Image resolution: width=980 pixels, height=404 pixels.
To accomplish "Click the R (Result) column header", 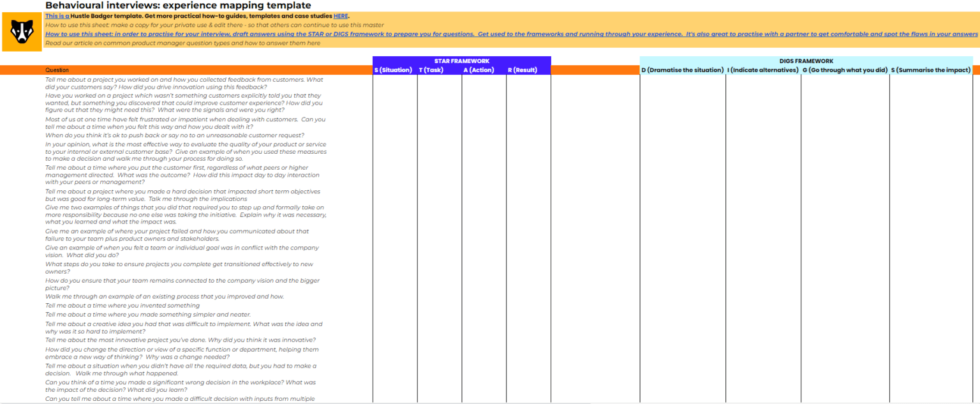I will click(x=528, y=70).
